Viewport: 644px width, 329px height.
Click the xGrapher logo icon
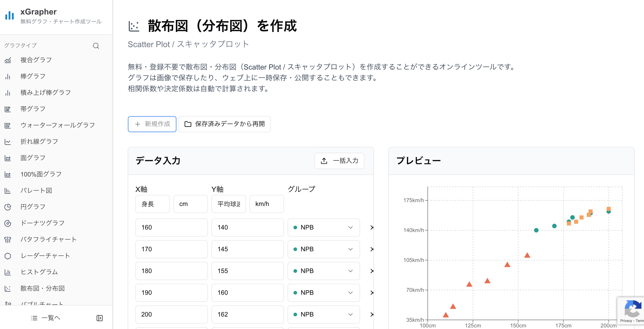click(9, 15)
